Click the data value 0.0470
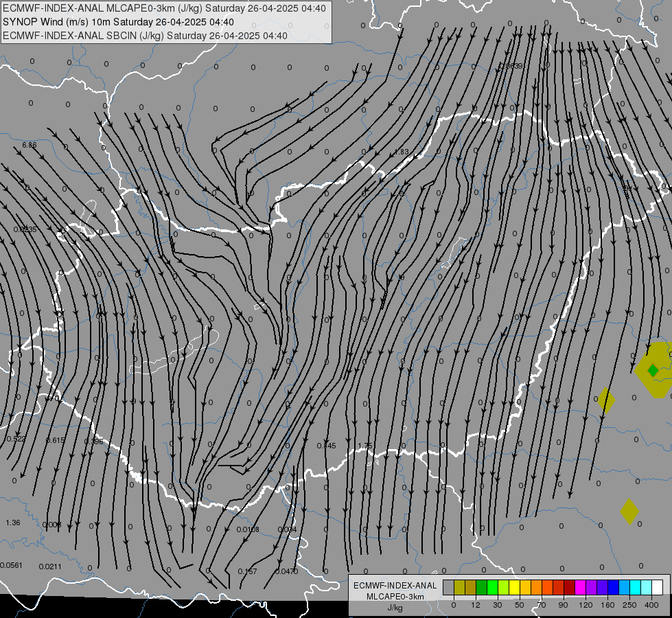Image resolution: width=672 pixels, height=618 pixels. tap(286, 571)
